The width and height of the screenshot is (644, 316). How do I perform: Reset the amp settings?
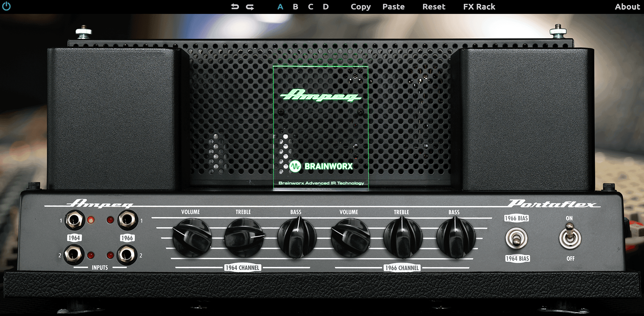pyautogui.click(x=434, y=7)
